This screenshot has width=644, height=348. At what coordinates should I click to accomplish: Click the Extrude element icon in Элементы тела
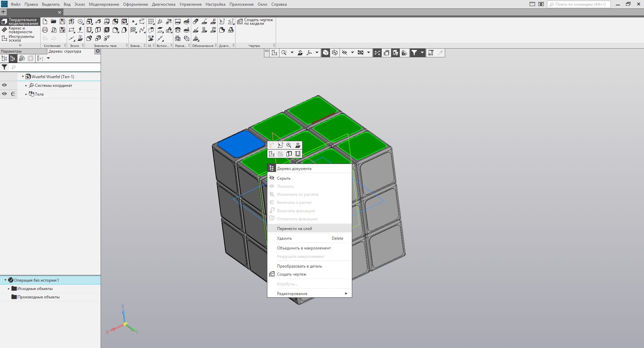89,21
